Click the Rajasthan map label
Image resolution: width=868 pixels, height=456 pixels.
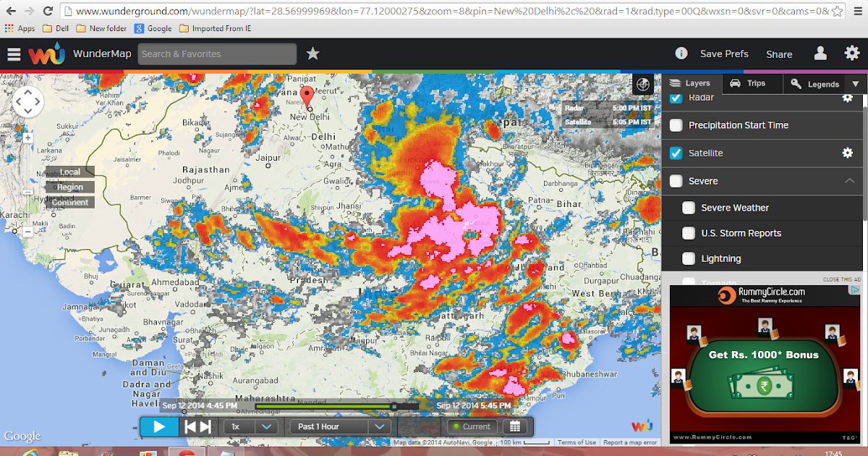click(206, 169)
